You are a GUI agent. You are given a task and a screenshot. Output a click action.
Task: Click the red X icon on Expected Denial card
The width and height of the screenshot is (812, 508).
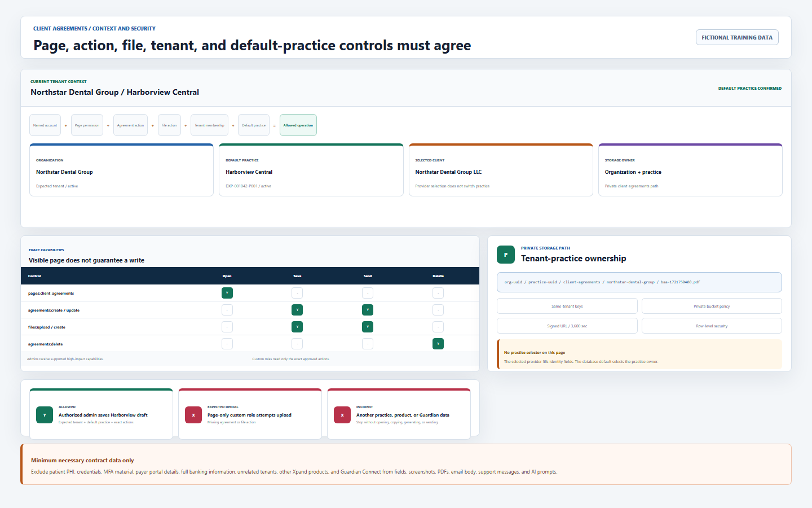193,415
